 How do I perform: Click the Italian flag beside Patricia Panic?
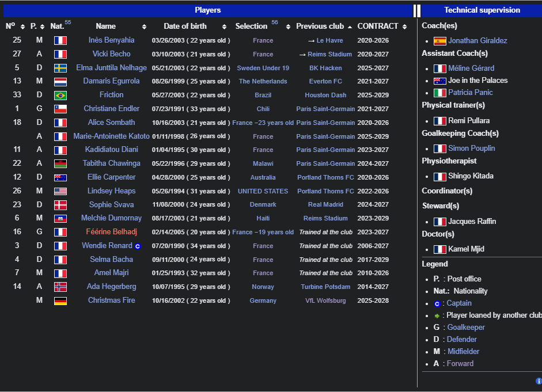click(440, 93)
